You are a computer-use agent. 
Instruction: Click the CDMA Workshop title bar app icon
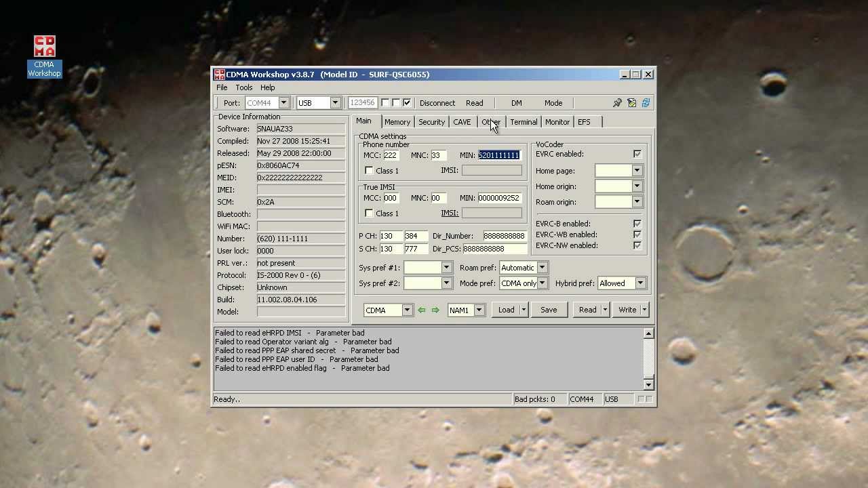pos(220,75)
